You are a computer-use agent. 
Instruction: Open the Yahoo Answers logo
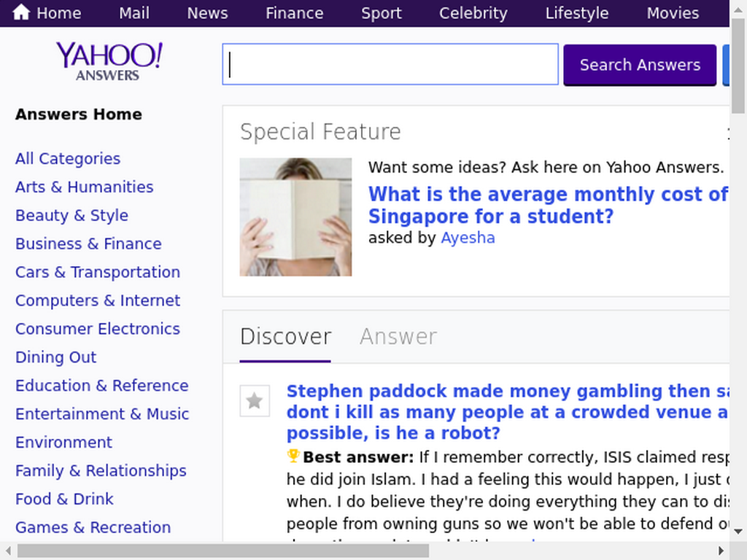(109, 61)
